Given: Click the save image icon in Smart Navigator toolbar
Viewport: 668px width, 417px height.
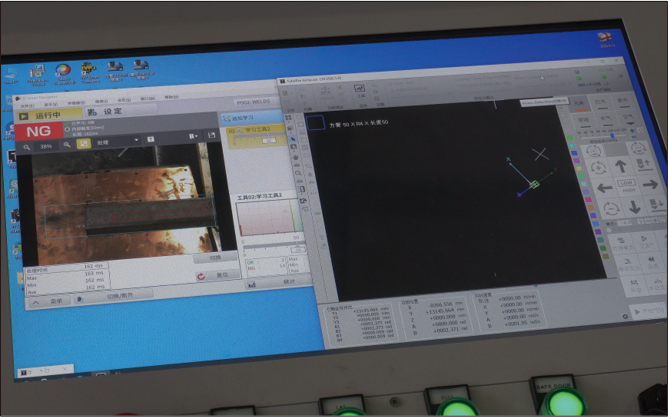Looking at the screenshot, I should point(211,135).
